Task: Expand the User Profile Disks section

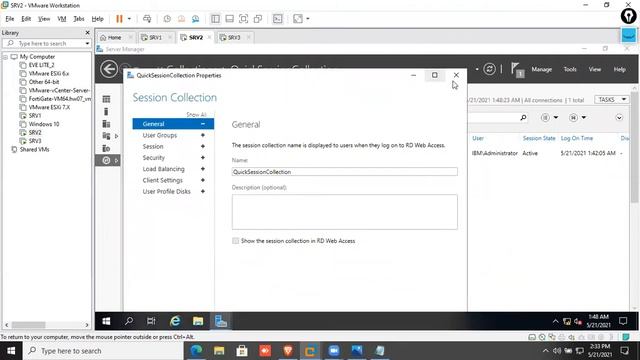Action: click(x=202, y=191)
